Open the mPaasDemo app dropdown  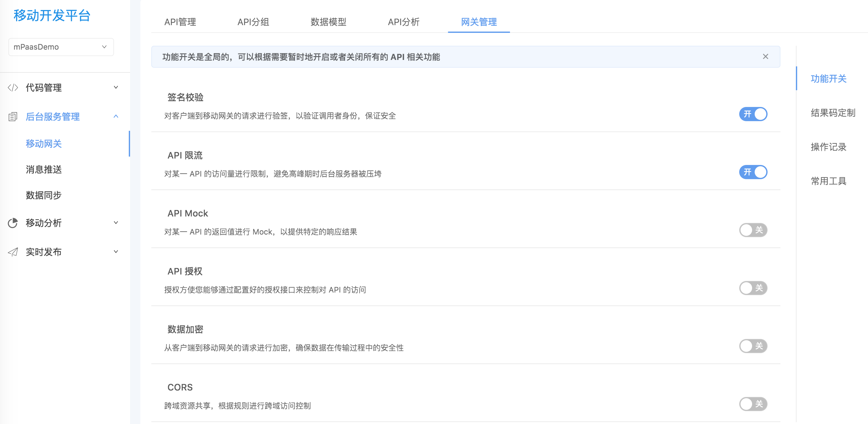tap(61, 47)
